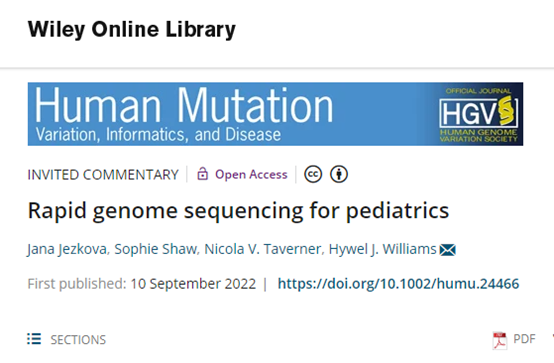Click the red PDF file icon
Screen dimensions: 554x363
(x=500, y=340)
